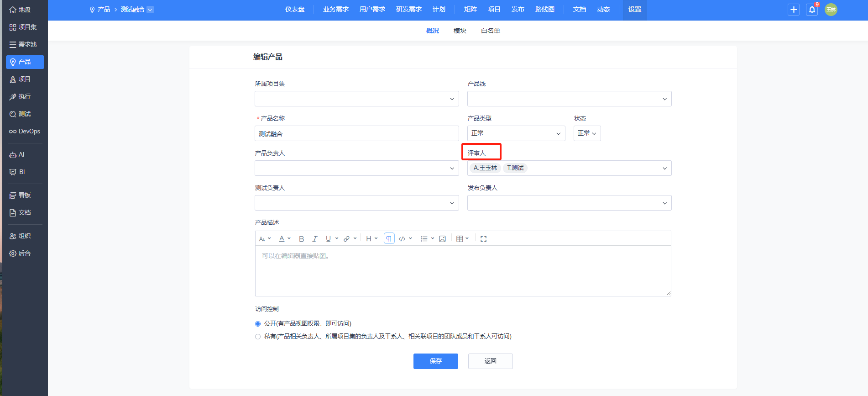Click the insert image icon
Image resolution: width=868 pixels, height=396 pixels.
[442, 239]
